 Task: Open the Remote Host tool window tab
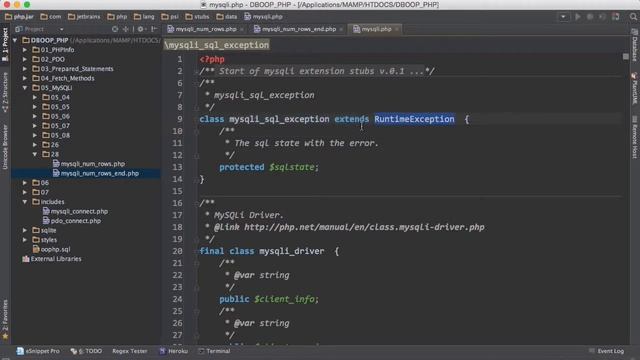[x=634, y=137]
